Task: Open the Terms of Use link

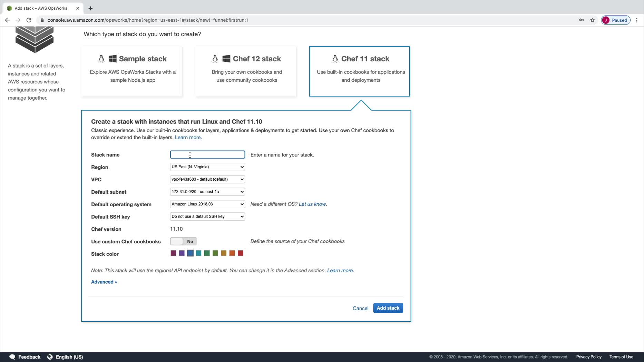Action: pyautogui.click(x=621, y=357)
